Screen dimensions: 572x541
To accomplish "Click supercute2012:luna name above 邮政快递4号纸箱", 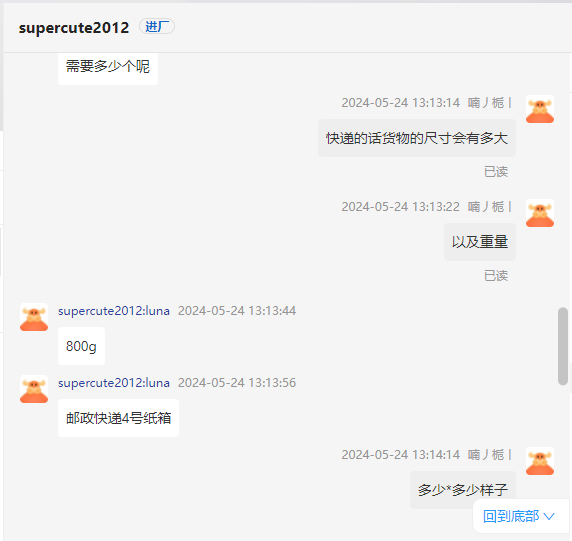I will click(x=114, y=383).
